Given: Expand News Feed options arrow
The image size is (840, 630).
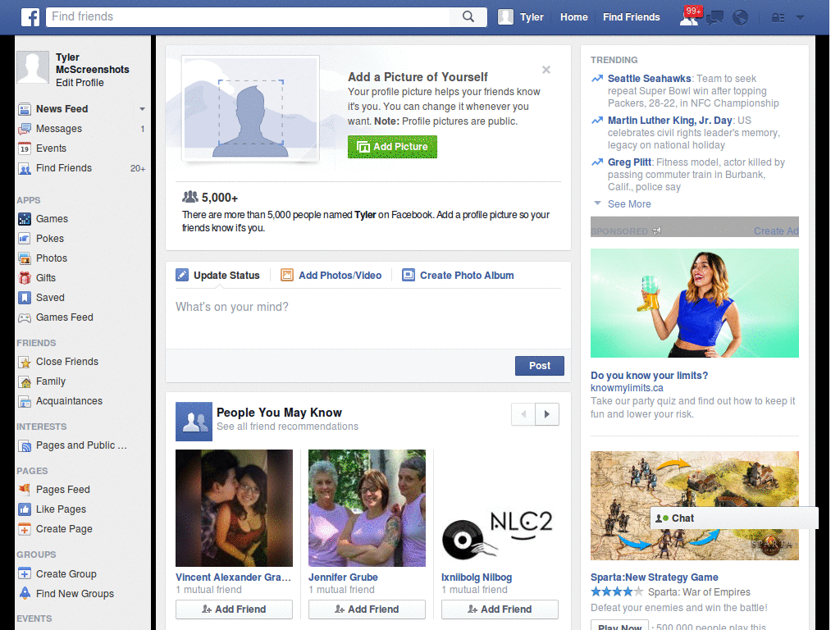Looking at the screenshot, I should (x=142, y=109).
